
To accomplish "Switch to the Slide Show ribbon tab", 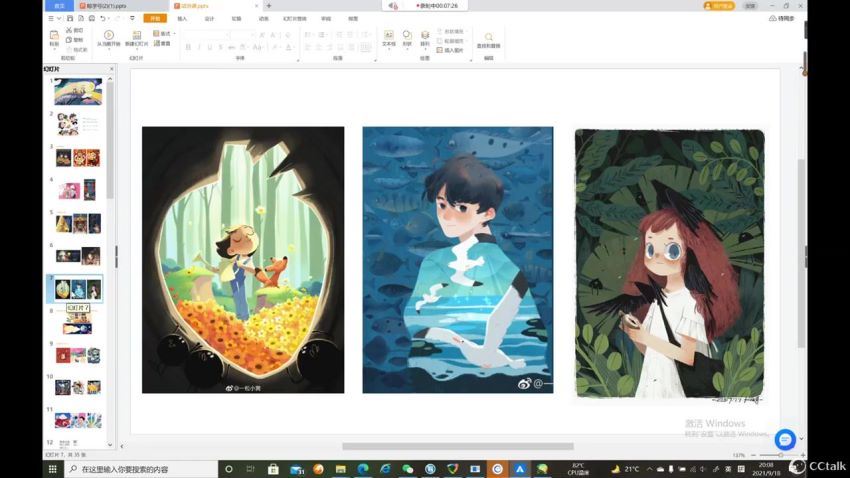I will pos(294,18).
